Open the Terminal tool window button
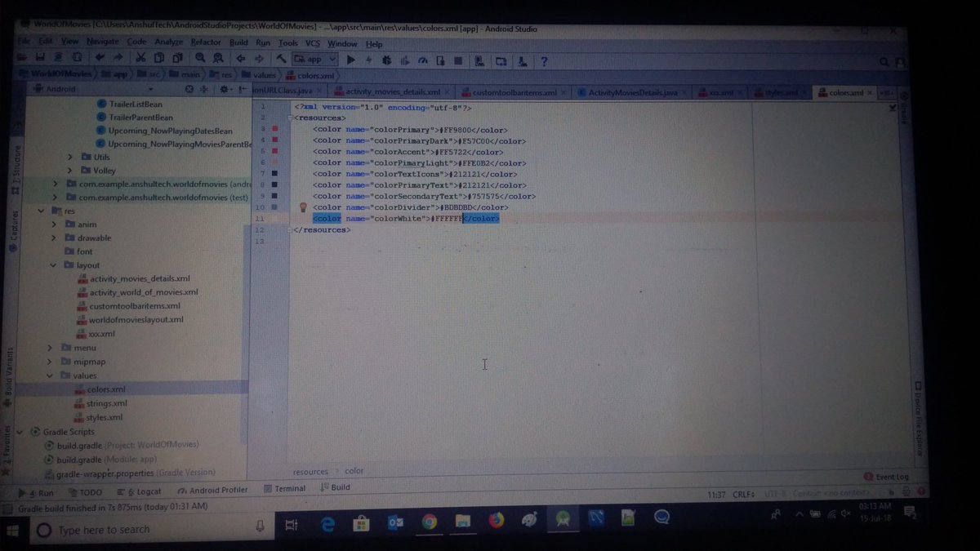 pyautogui.click(x=285, y=489)
